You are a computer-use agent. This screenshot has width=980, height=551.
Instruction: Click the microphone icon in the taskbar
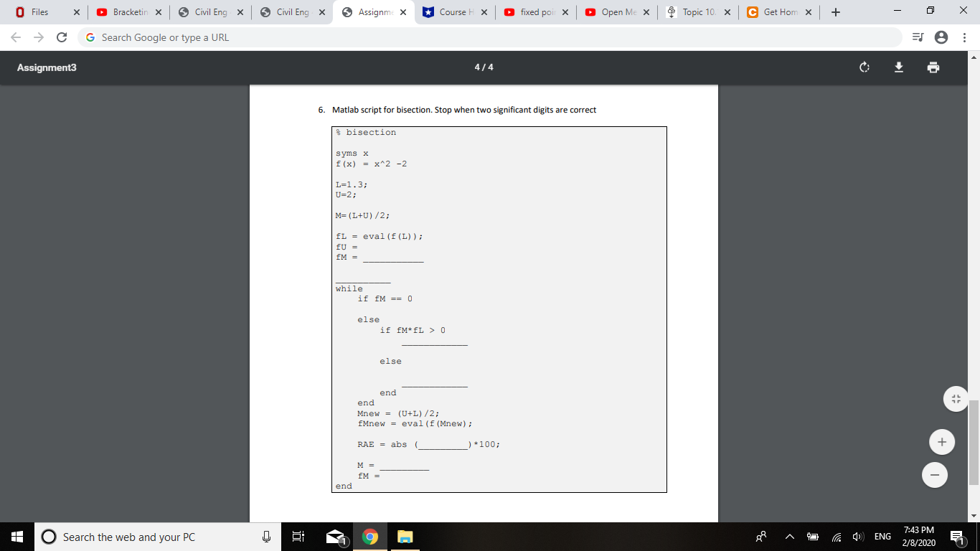tap(265, 536)
